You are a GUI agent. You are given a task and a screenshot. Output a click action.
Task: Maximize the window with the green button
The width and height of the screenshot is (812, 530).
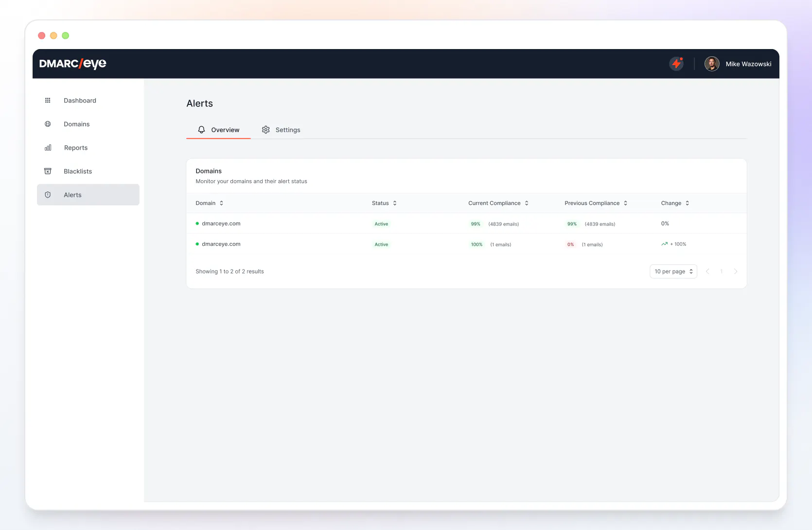click(x=66, y=35)
